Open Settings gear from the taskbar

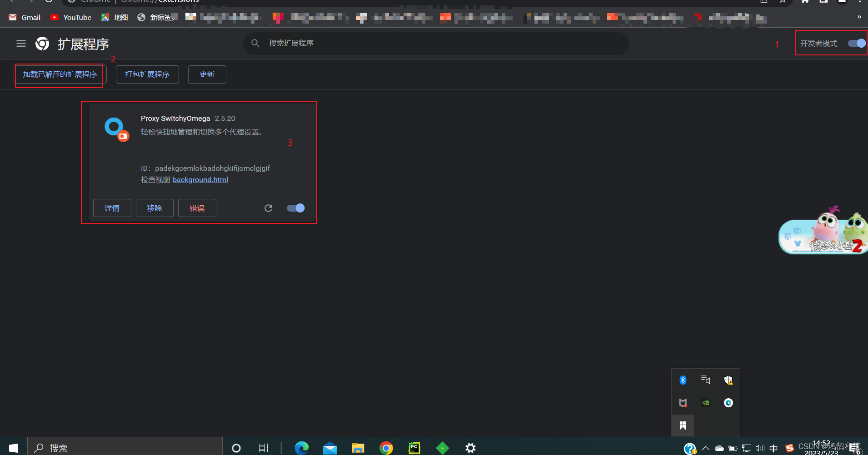(x=471, y=448)
